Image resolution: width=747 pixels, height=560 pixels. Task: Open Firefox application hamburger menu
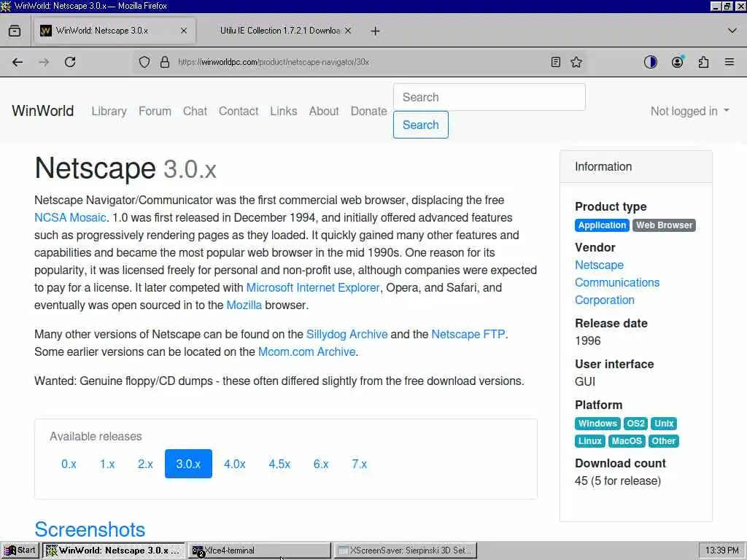(x=729, y=62)
